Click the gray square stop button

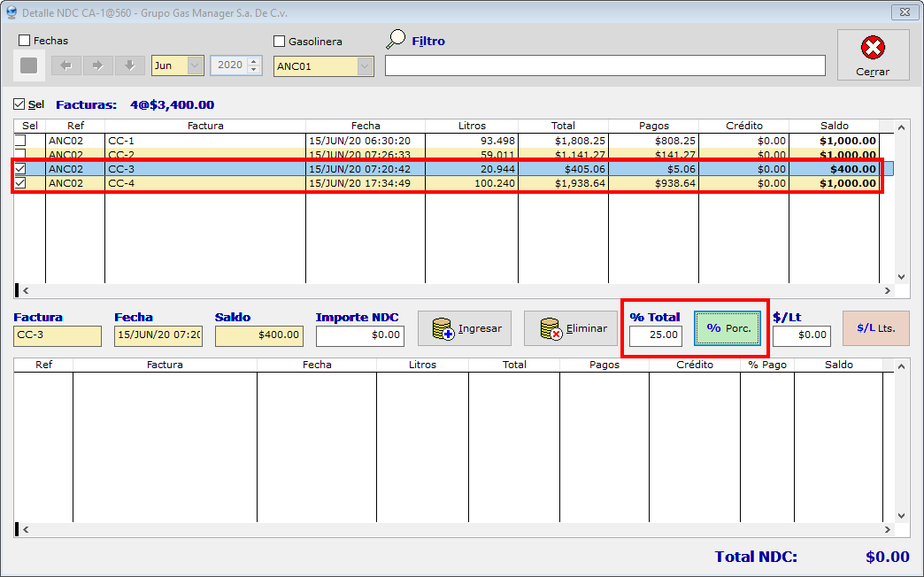click(x=28, y=65)
